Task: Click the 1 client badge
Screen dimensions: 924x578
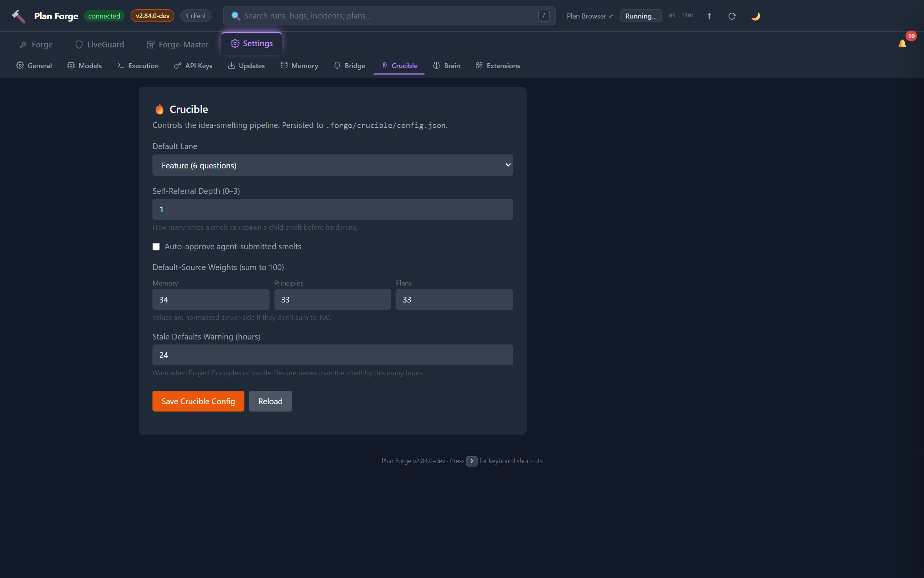Action: click(x=196, y=16)
